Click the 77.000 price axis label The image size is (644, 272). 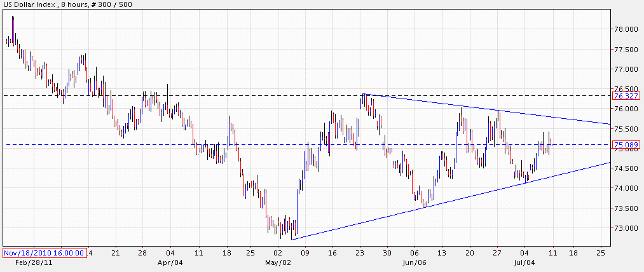tap(626, 69)
